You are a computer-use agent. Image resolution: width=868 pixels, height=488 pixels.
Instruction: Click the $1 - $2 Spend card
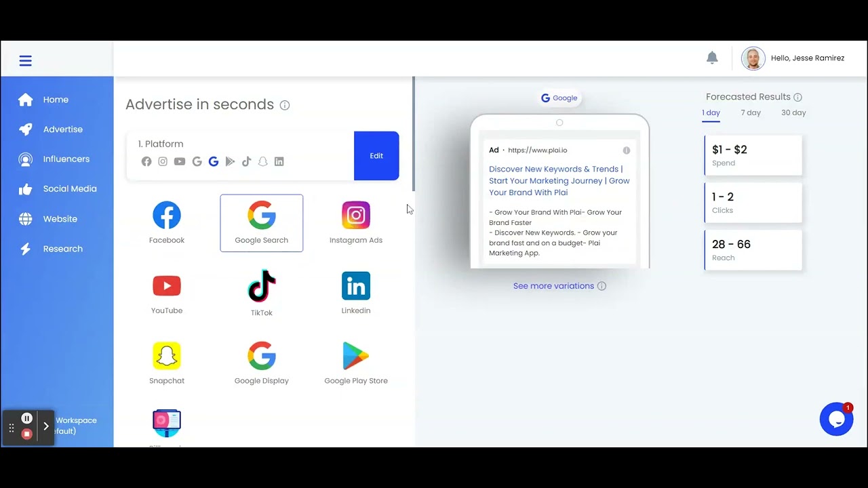tap(753, 155)
